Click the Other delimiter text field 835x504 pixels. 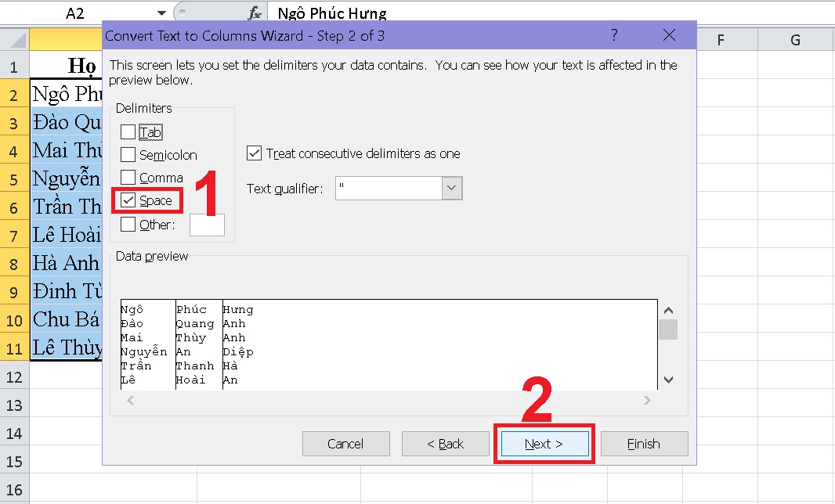point(207,225)
